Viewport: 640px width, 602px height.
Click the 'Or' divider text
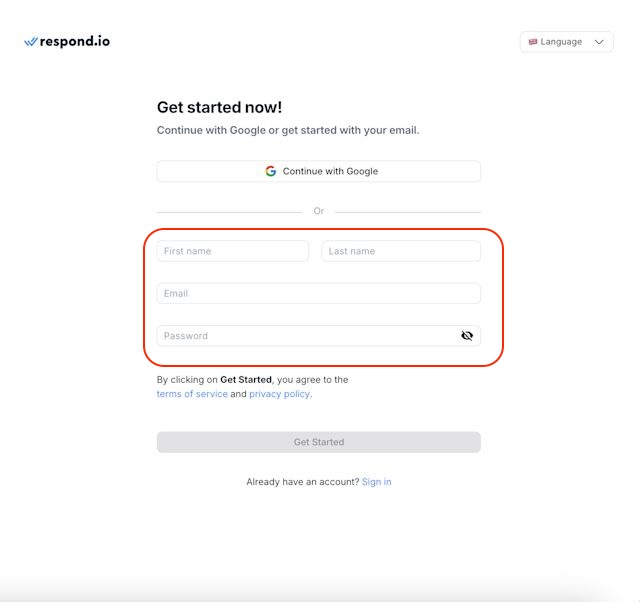click(319, 211)
